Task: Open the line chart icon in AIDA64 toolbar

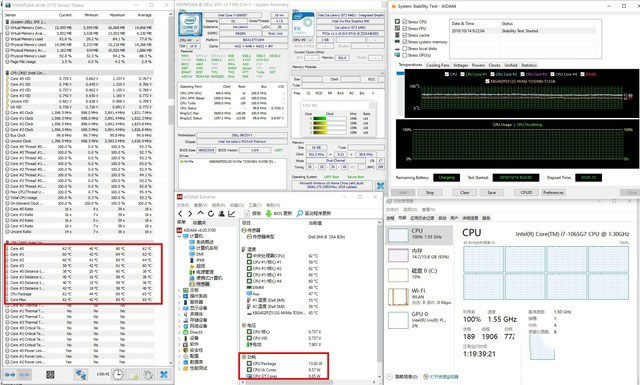Action: click(231, 214)
